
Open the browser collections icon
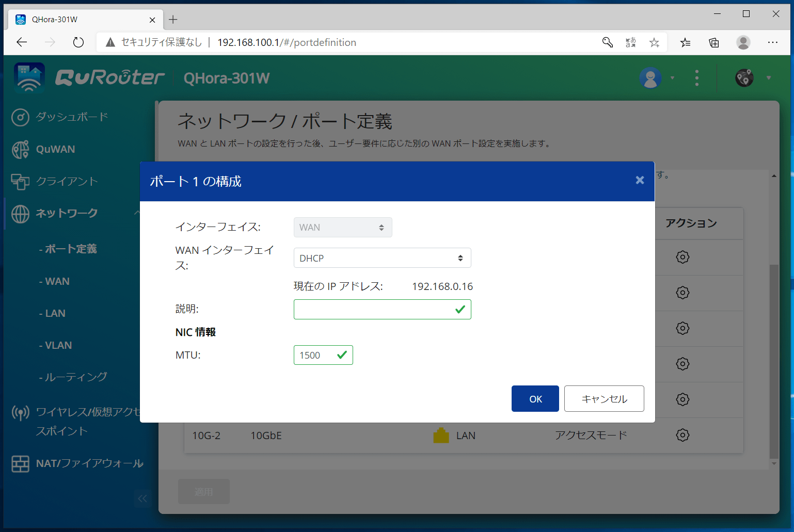click(x=714, y=42)
